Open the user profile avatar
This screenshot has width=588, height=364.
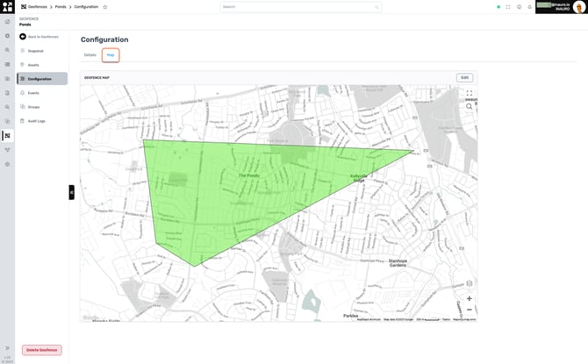579,7
